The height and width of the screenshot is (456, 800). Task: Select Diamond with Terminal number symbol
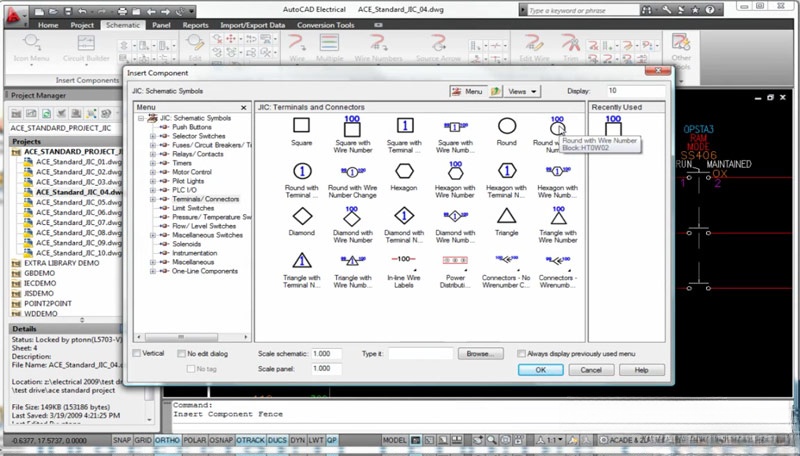(404, 216)
